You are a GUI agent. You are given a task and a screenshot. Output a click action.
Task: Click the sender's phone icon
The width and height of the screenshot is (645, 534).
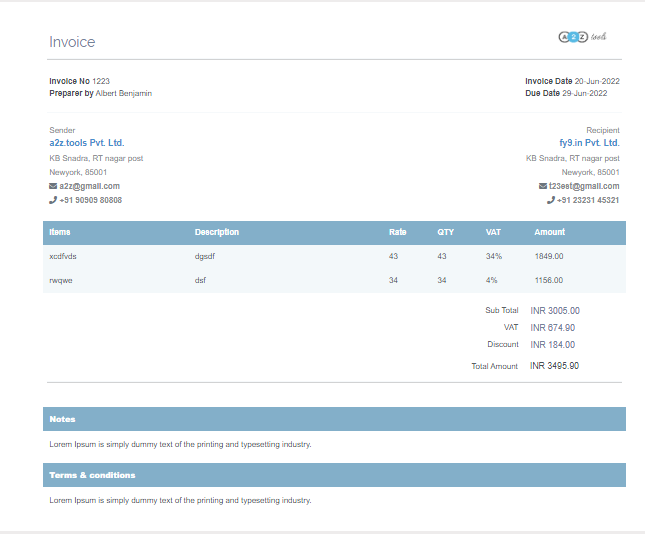(53, 200)
